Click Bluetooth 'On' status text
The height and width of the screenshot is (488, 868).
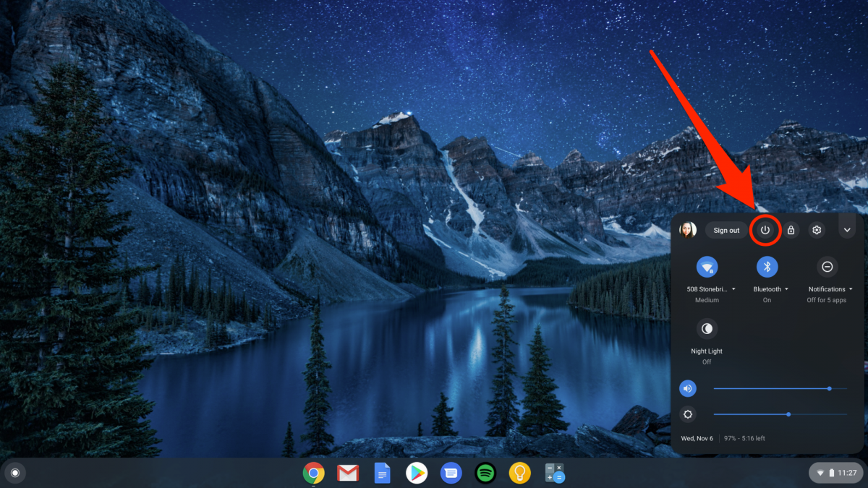pos(767,300)
